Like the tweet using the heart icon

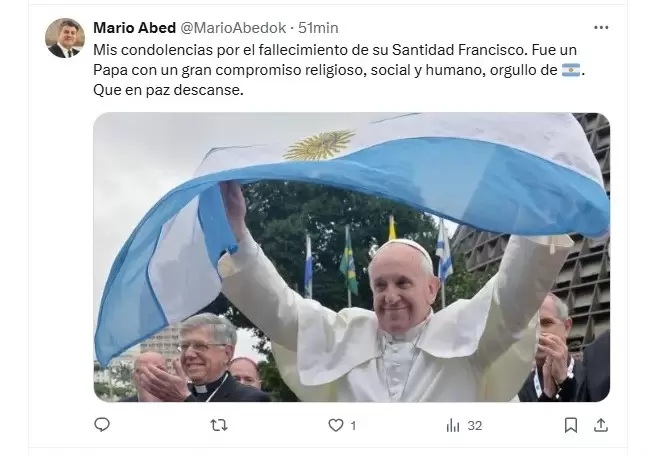click(x=335, y=425)
